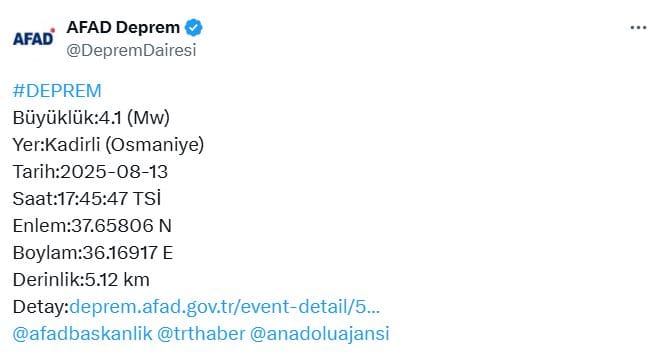Open the three-dot more options menu
This screenshot has width=664, height=361.
638,28
